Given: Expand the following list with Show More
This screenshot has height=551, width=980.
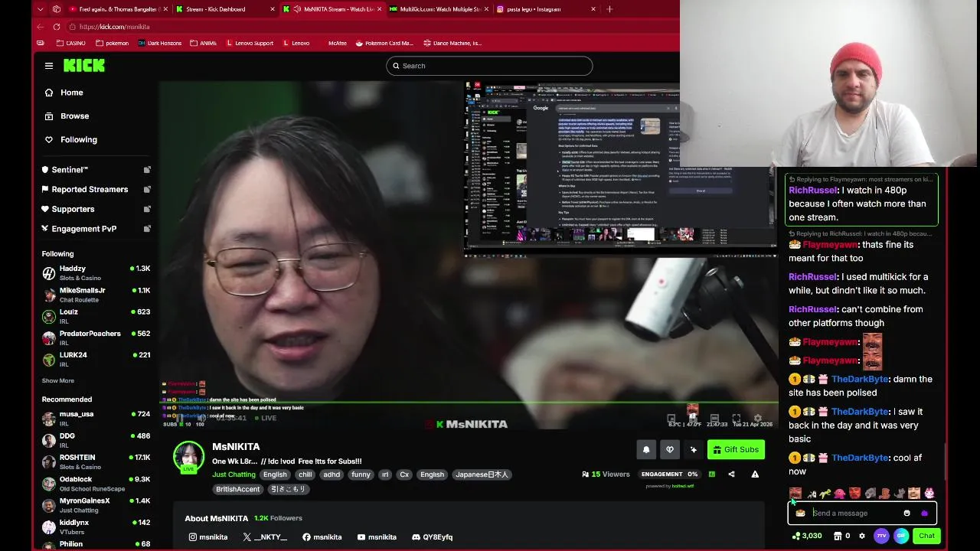Looking at the screenshot, I should pyautogui.click(x=58, y=380).
